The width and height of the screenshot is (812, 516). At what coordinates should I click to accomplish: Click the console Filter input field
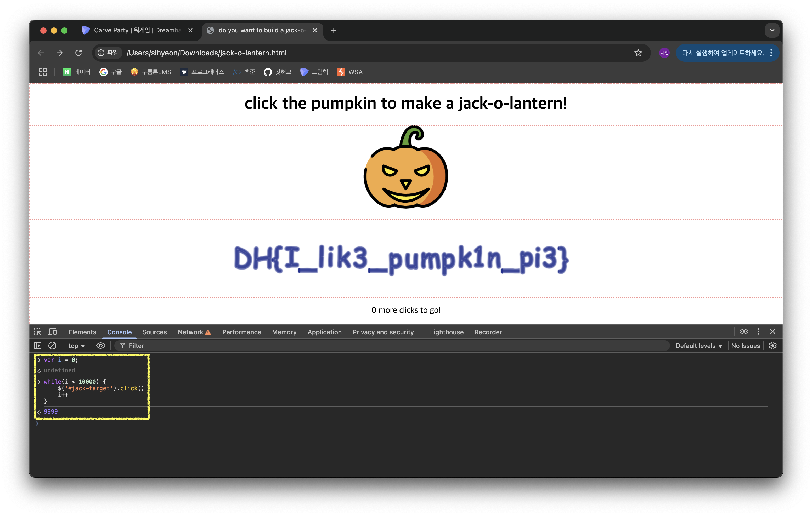[x=391, y=346]
